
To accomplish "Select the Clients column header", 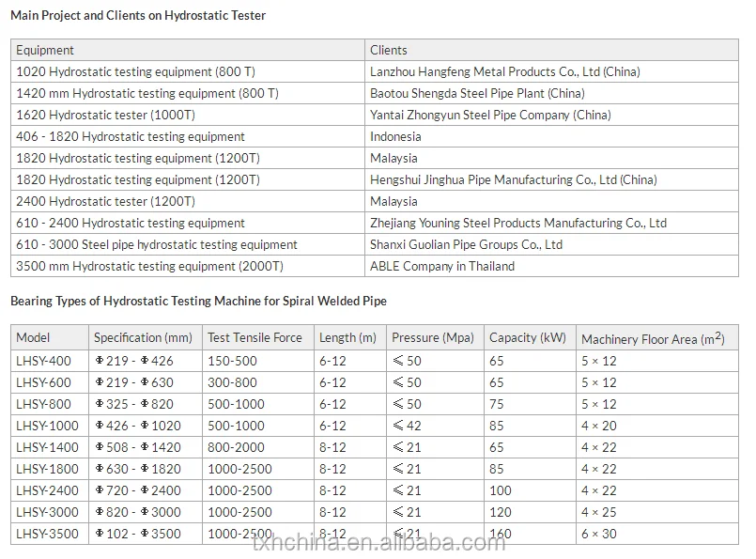I will click(x=389, y=50).
